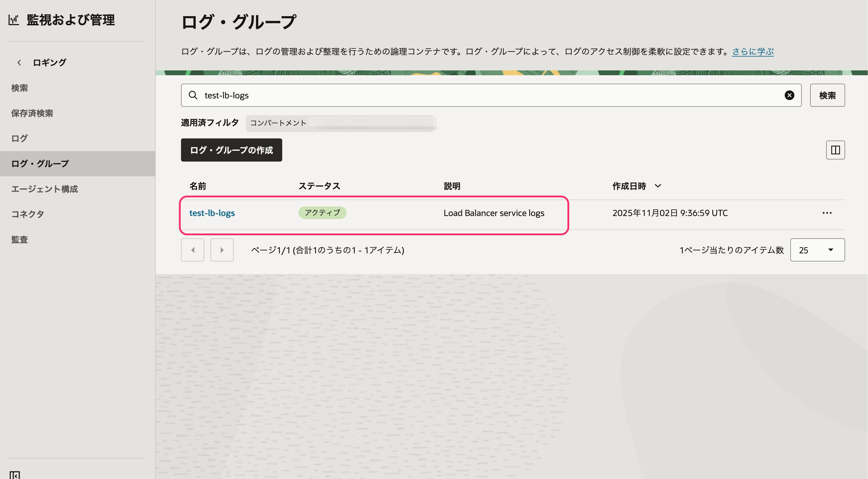Open 保存済検索 in the sidebar
Image resolution: width=868 pixels, height=479 pixels.
(x=32, y=113)
